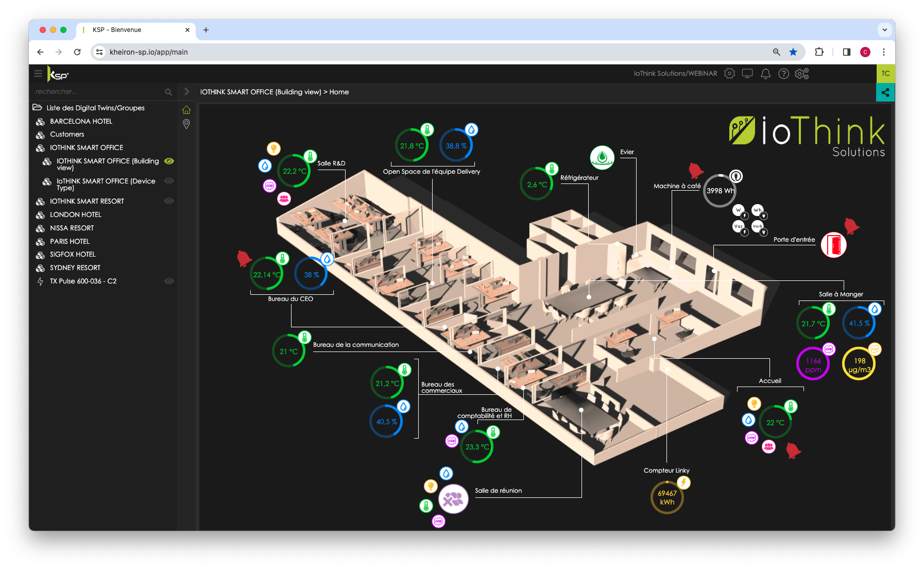Screen dimensions: 924x569
Task: Click the share icon in teal box
Action: (885, 93)
